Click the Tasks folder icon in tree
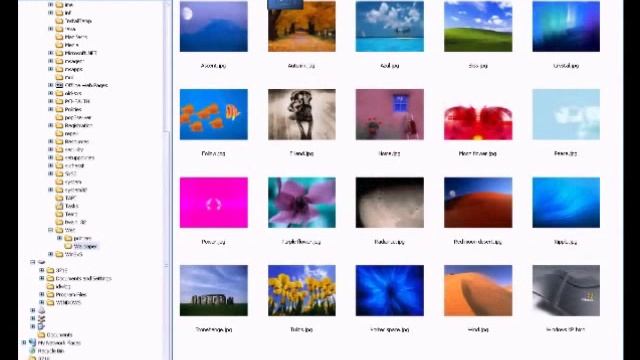The image size is (640, 360). click(x=59, y=206)
